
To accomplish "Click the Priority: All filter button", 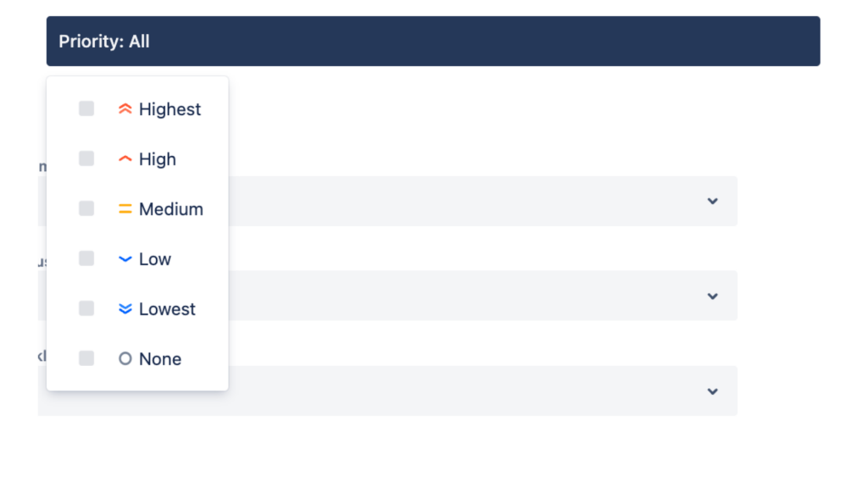I will [x=433, y=41].
